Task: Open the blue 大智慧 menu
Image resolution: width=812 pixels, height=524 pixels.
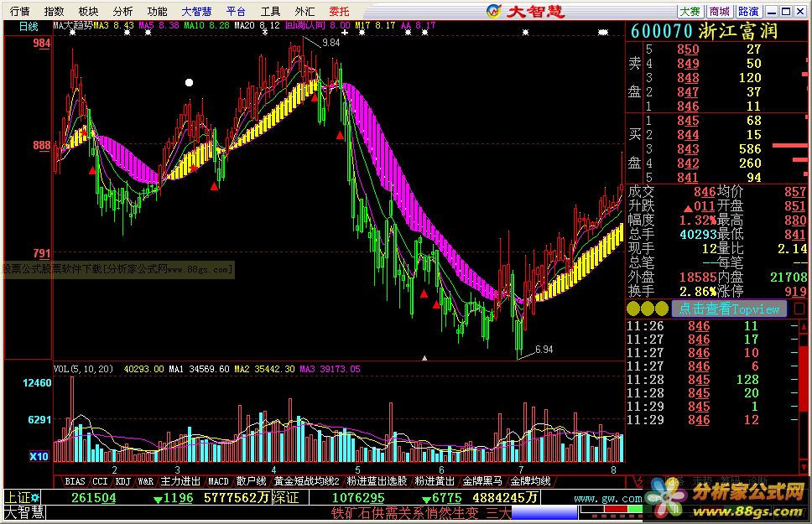Action: pyautogui.click(x=197, y=11)
